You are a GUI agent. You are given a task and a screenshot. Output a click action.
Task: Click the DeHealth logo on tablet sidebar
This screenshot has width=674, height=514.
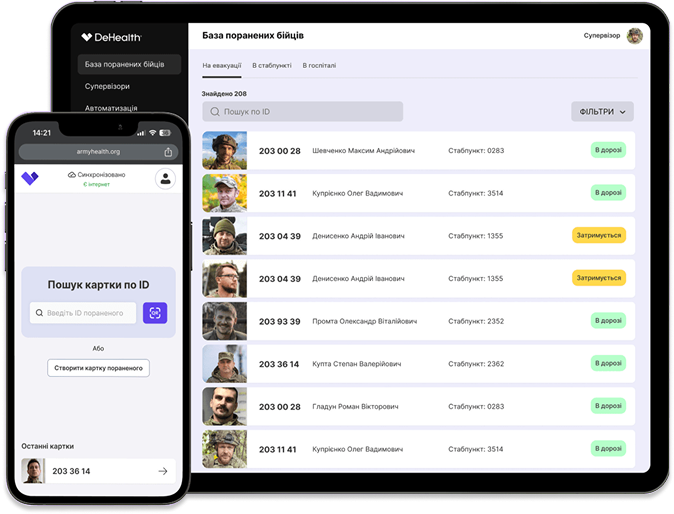(111, 37)
